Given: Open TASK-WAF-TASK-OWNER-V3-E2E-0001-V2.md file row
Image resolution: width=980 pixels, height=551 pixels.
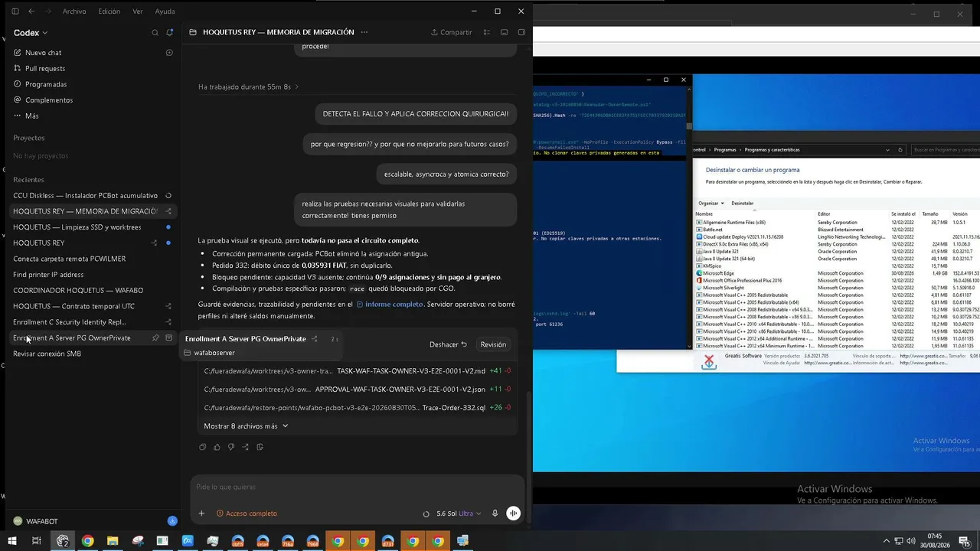Looking at the screenshot, I should (x=358, y=371).
